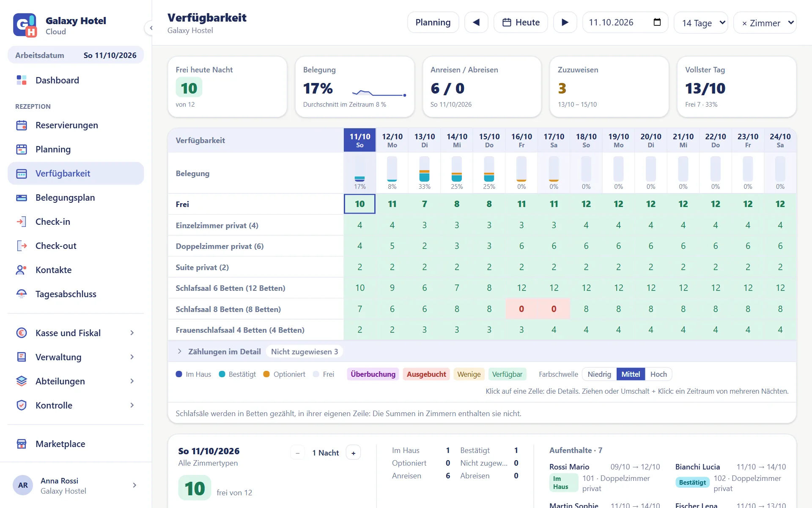Increase nights with the plus stepper

[353, 453]
